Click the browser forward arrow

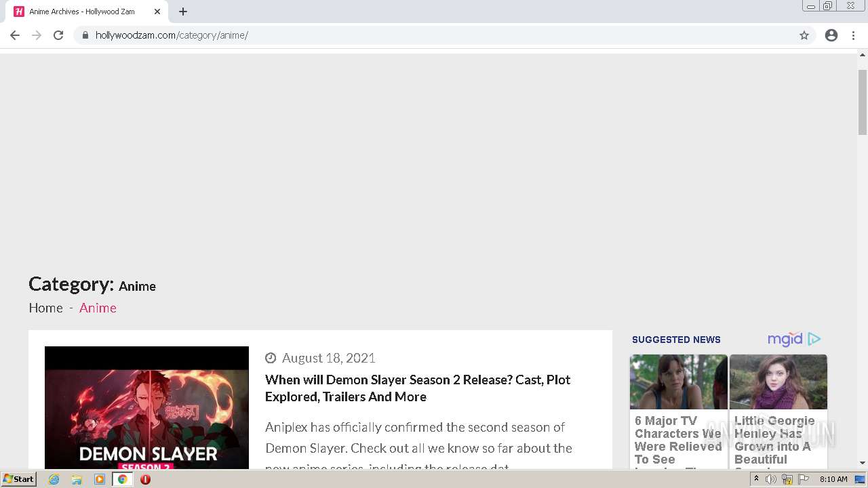tap(37, 35)
